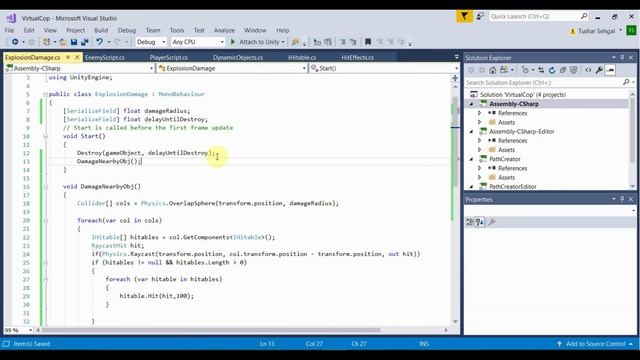Click the green account avatar icon
This screenshot has width=640, height=360.
631,31
